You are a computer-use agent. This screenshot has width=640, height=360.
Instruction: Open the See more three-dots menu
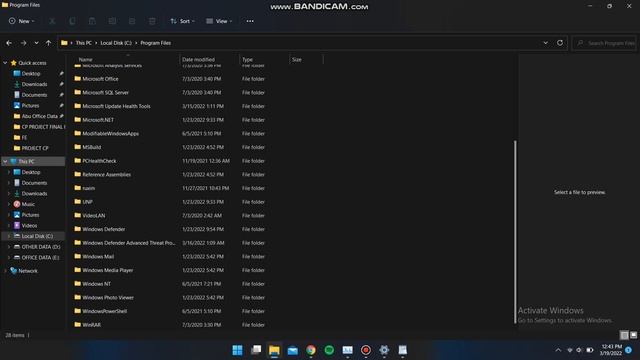pos(250,21)
